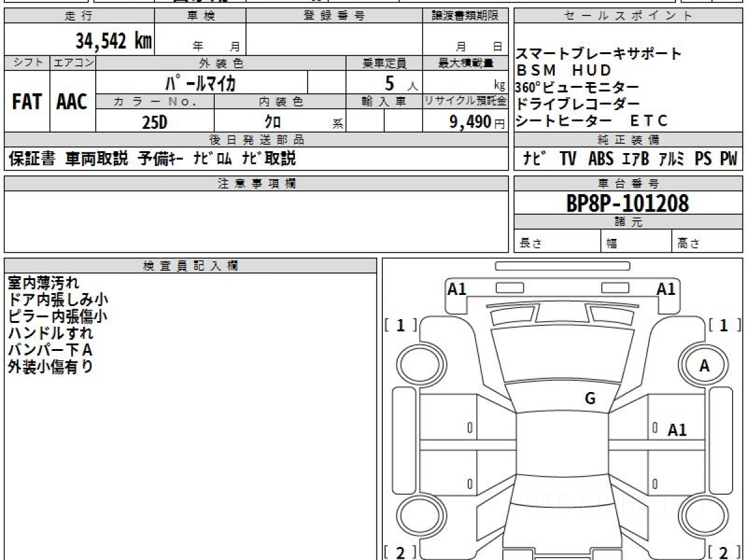The width and height of the screenshot is (747, 560).
Task: Click the 予備キー item
Action: pyautogui.click(x=160, y=159)
